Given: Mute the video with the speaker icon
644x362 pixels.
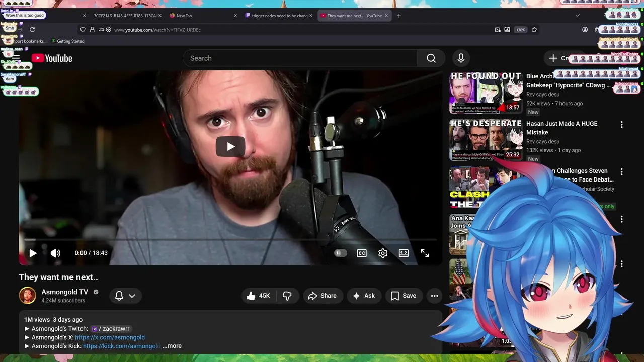Looking at the screenshot, I should pos(55,253).
